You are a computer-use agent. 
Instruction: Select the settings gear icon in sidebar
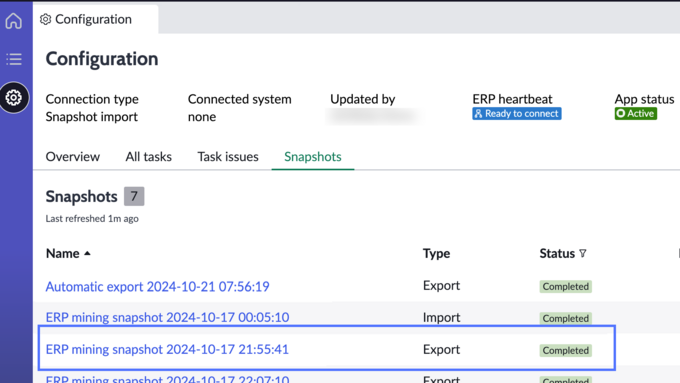click(14, 97)
